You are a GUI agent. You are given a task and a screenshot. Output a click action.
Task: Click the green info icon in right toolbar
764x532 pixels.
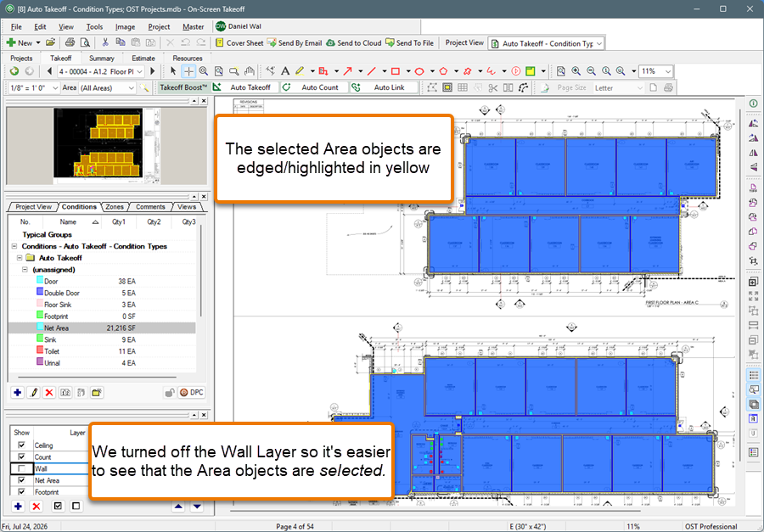point(753,104)
